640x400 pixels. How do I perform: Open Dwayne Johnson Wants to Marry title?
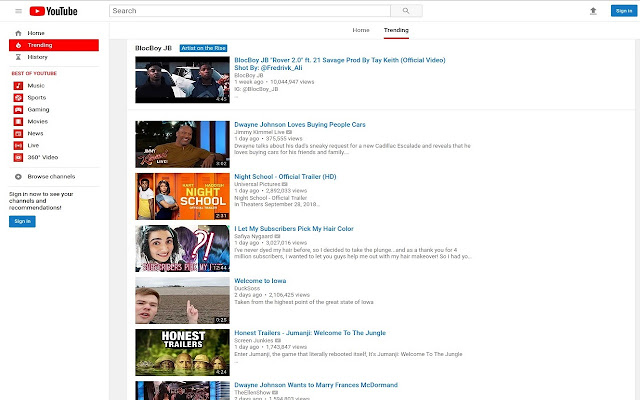click(x=316, y=385)
